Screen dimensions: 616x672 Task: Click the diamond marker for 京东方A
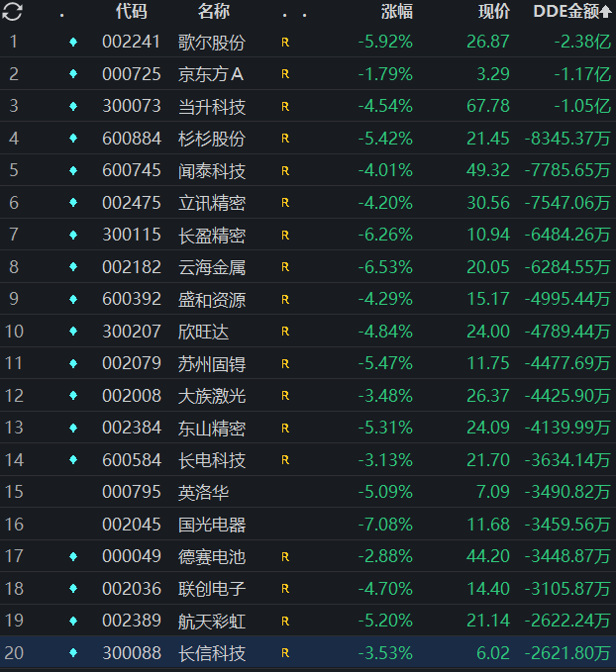73,74
